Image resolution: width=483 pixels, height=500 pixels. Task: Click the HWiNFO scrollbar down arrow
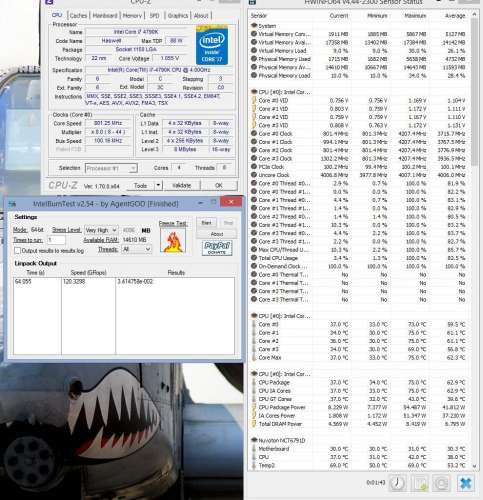474,466
